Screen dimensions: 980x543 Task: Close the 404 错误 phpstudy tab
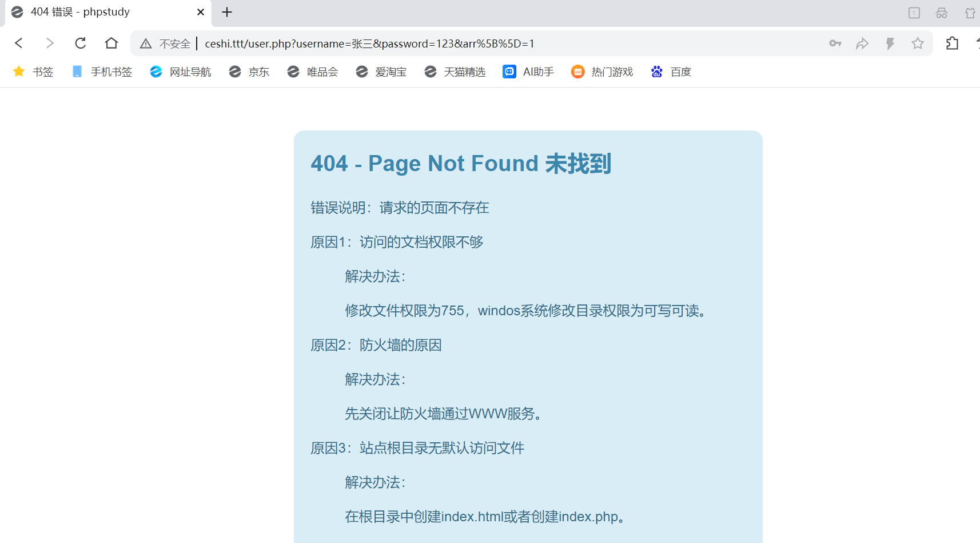point(201,12)
